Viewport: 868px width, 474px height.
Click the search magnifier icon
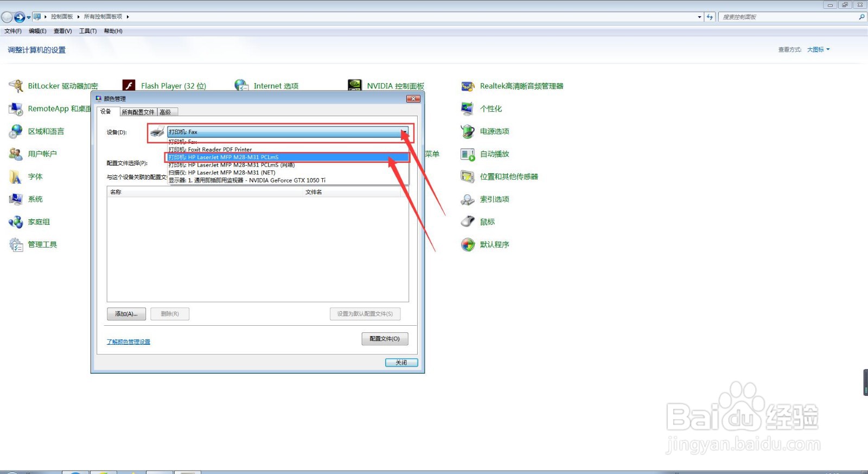(x=861, y=17)
